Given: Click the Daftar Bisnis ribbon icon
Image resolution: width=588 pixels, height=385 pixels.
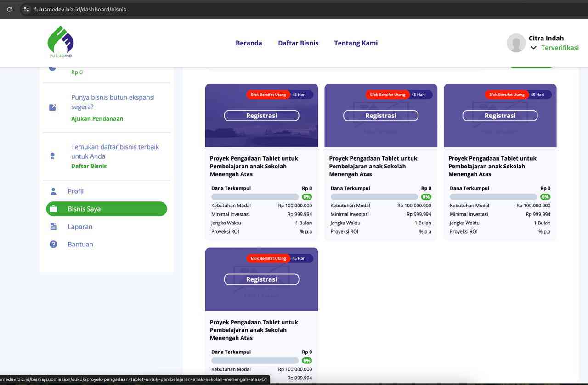Looking at the screenshot, I should pos(52,156).
